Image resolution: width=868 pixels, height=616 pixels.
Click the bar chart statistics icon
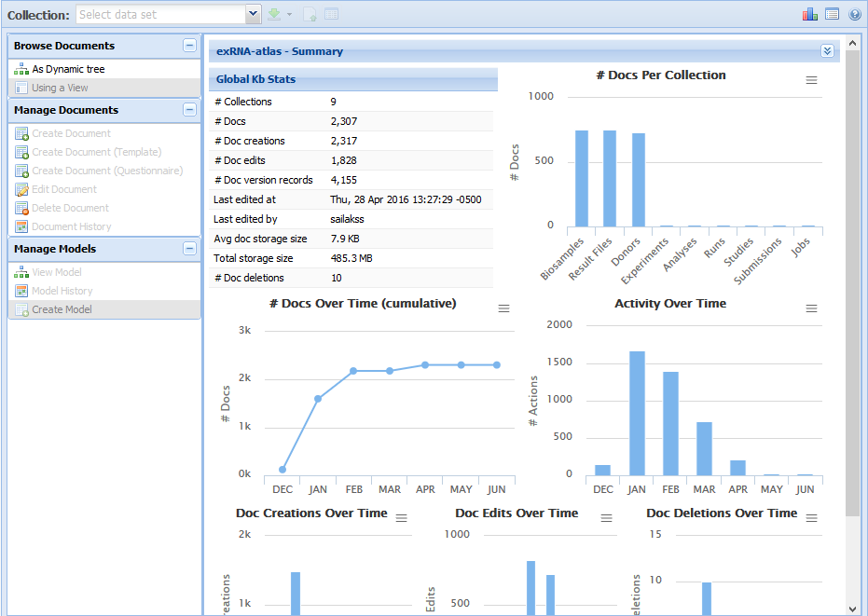(x=809, y=14)
